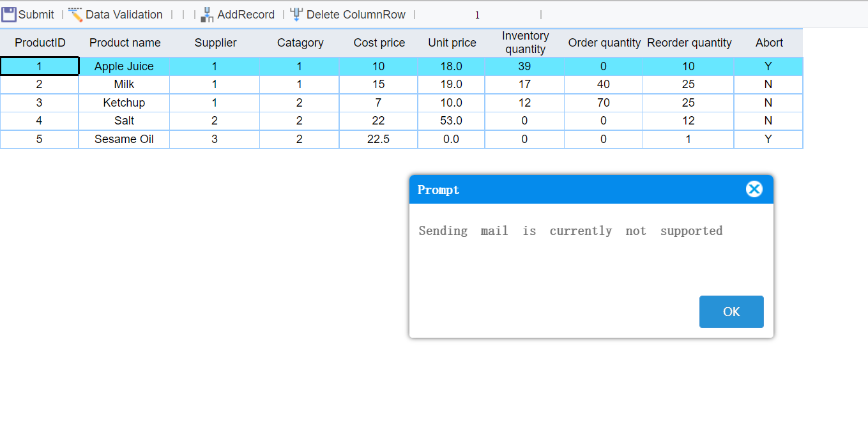868x422 pixels.
Task: Click unit price 0.0 for Sesame Oil
Action: click(452, 139)
